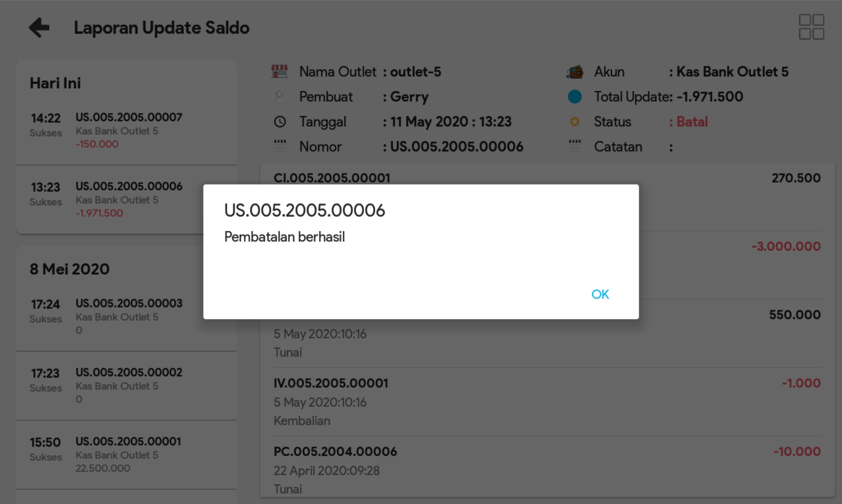This screenshot has height=504, width=842.
Task: Click the notepad icon beside Nomor
Action: pyautogui.click(x=280, y=147)
